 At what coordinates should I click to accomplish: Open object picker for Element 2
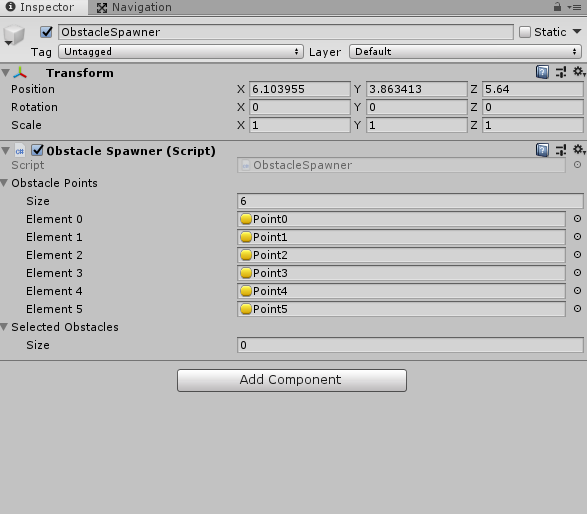coord(577,255)
